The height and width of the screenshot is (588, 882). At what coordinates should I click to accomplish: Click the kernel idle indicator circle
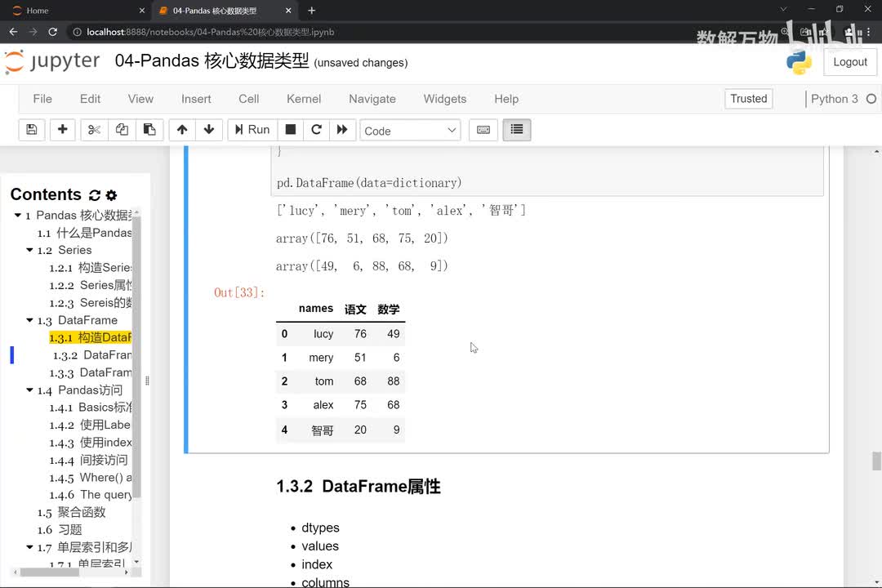pyautogui.click(x=871, y=99)
